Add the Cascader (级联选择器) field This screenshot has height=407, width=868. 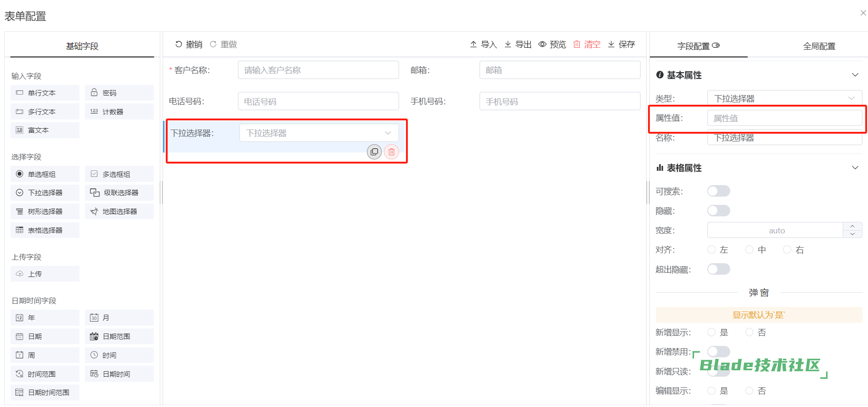point(119,192)
